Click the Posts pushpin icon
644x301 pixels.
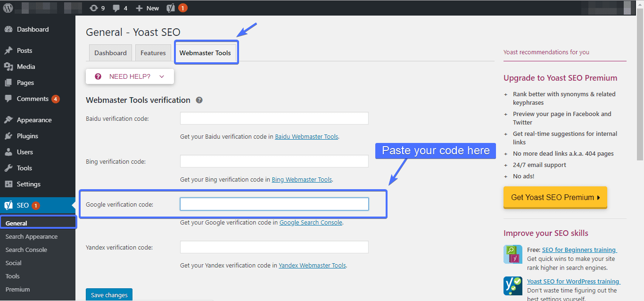click(x=8, y=50)
